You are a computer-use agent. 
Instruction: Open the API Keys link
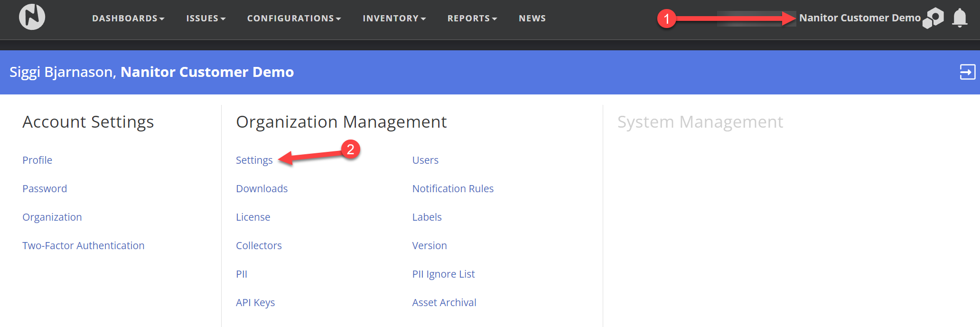[x=255, y=303]
